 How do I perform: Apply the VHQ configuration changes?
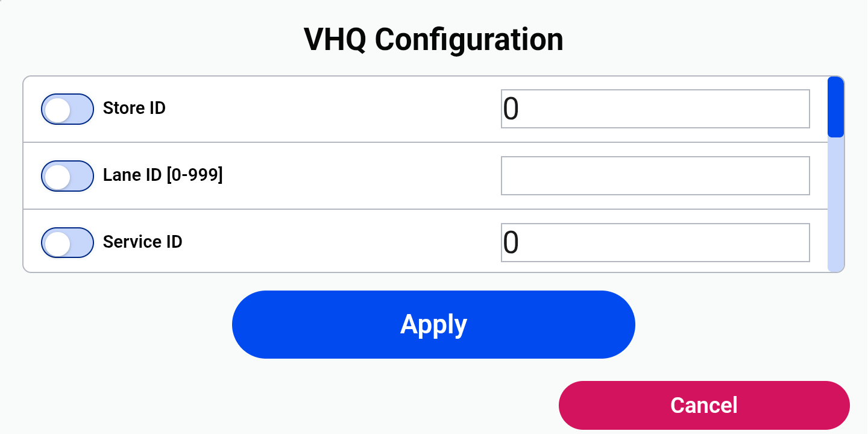[x=433, y=324]
